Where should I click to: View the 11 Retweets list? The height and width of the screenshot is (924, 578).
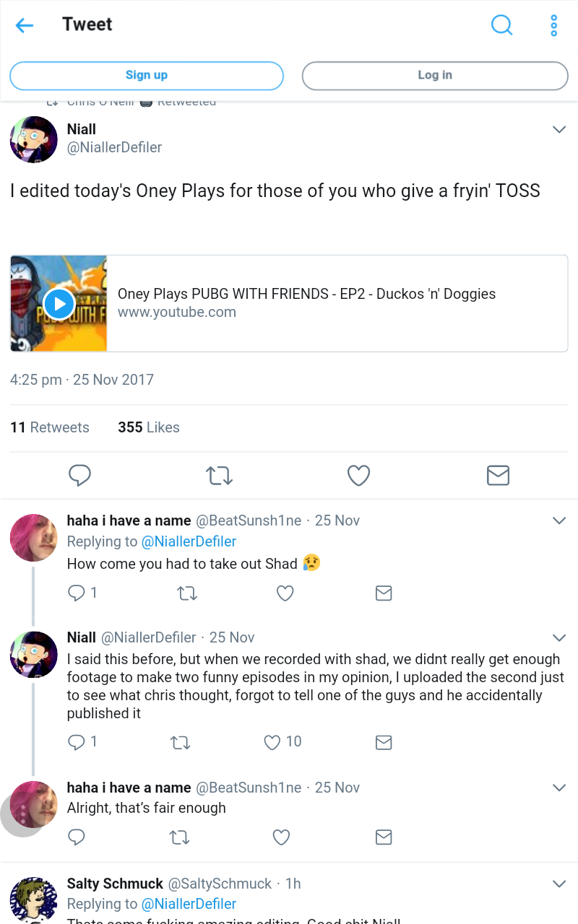click(x=50, y=427)
